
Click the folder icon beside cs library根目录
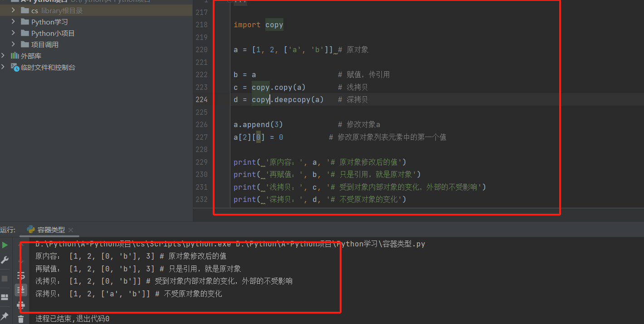[25, 10]
